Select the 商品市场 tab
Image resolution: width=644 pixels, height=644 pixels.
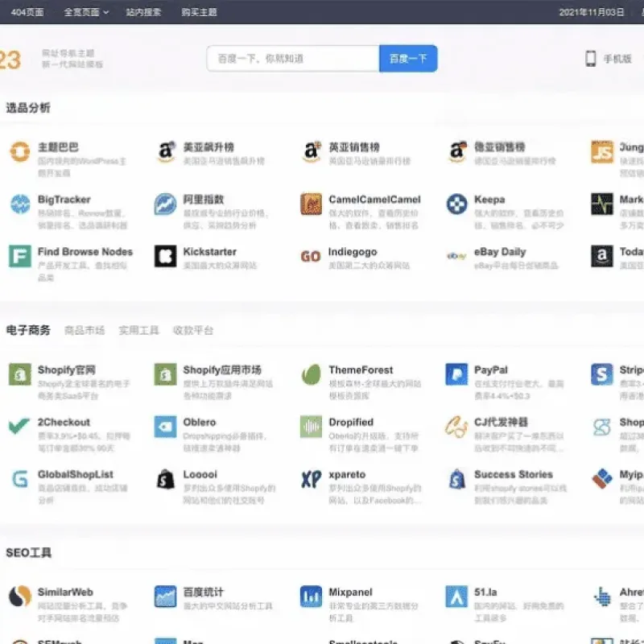point(85,330)
